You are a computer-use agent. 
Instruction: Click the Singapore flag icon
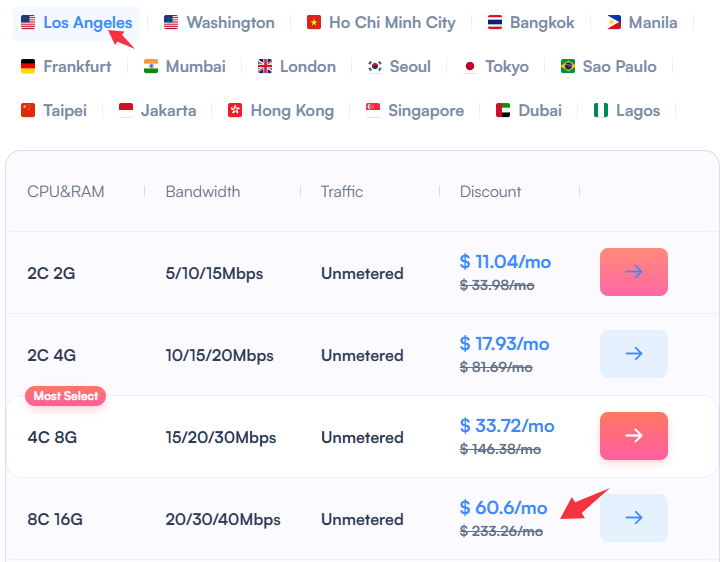pos(373,110)
